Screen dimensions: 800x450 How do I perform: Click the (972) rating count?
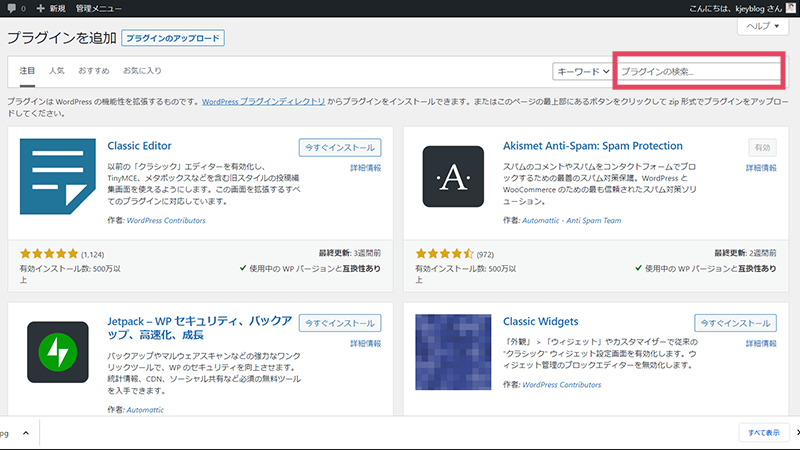click(x=485, y=254)
